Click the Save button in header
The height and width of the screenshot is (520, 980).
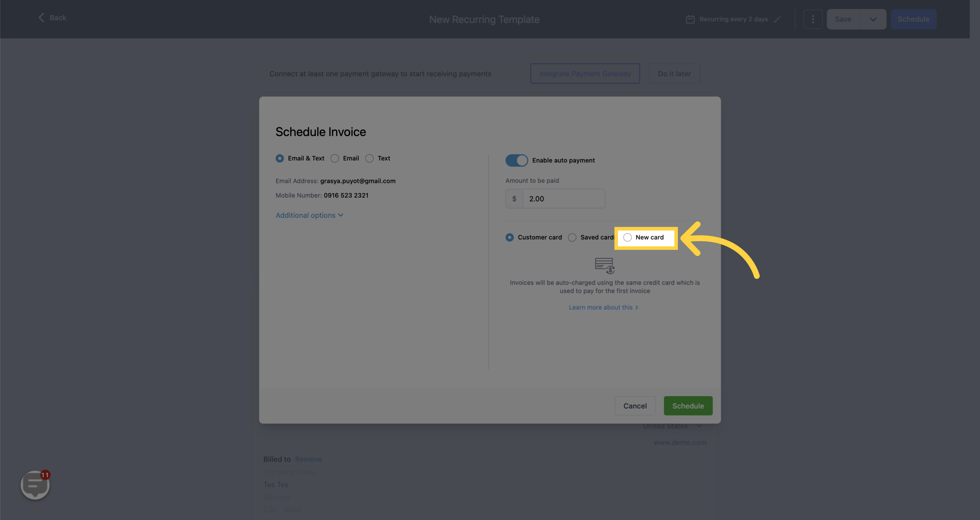[843, 19]
